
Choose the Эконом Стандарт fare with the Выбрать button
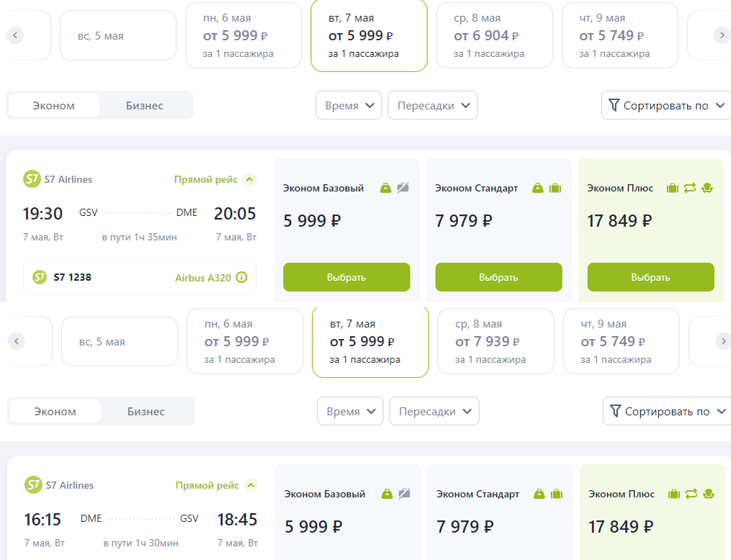point(498,277)
